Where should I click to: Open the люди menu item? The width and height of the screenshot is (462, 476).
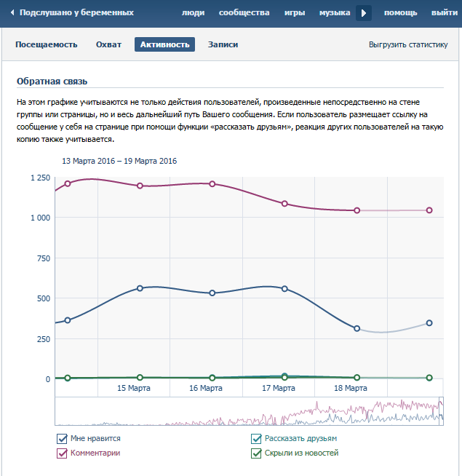[192, 13]
